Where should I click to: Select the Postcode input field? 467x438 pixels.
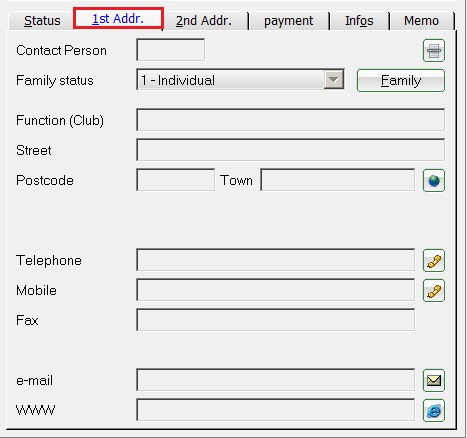(175, 180)
